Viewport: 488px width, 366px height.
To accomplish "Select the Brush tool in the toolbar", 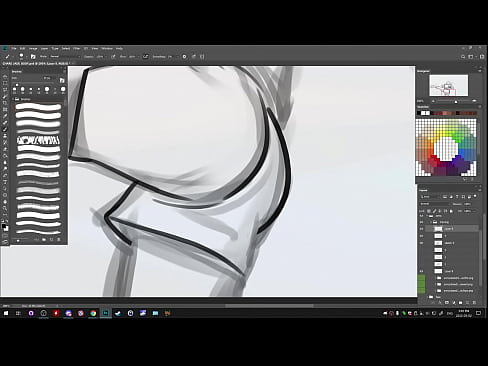I will [5, 129].
